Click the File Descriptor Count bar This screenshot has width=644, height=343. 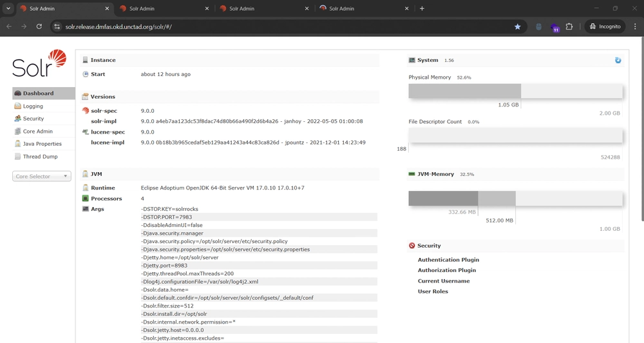(x=515, y=135)
